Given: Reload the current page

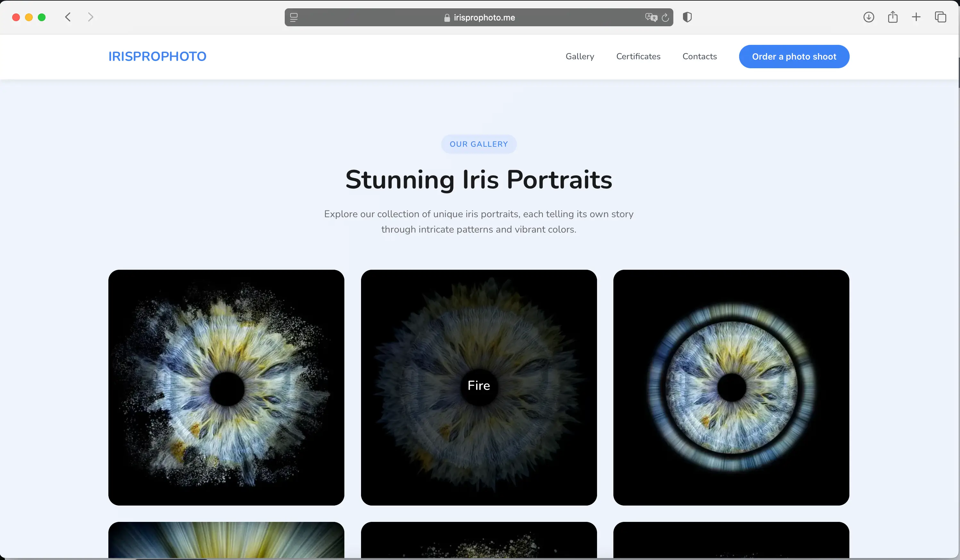Looking at the screenshot, I should pyautogui.click(x=665, y=17).
